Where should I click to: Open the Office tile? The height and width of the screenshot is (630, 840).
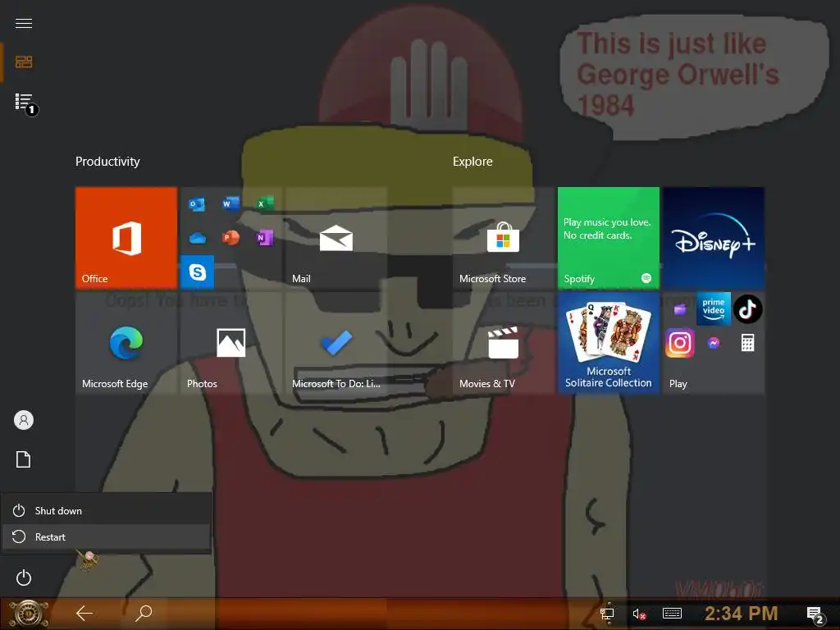pyautogui.click(x=126, y=238)
